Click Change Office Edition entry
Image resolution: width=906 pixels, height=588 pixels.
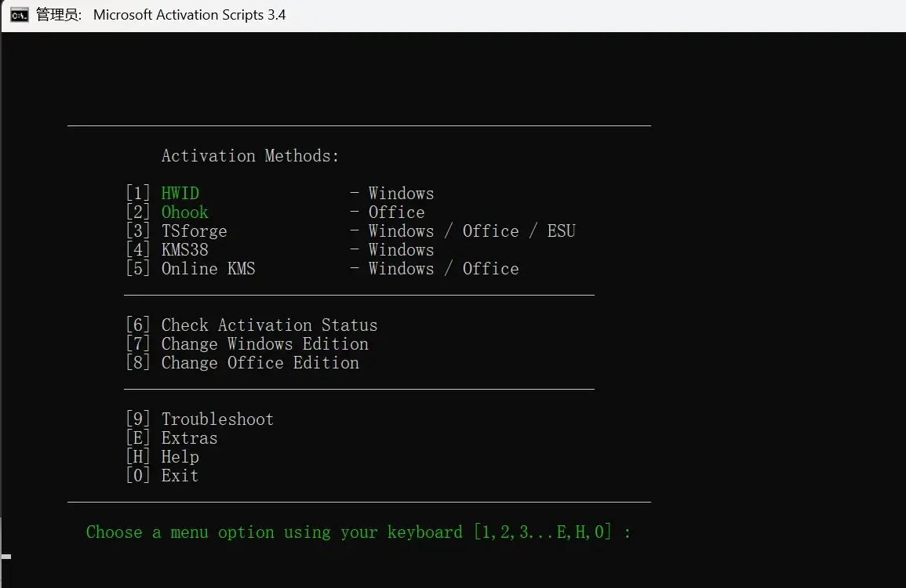260,363
